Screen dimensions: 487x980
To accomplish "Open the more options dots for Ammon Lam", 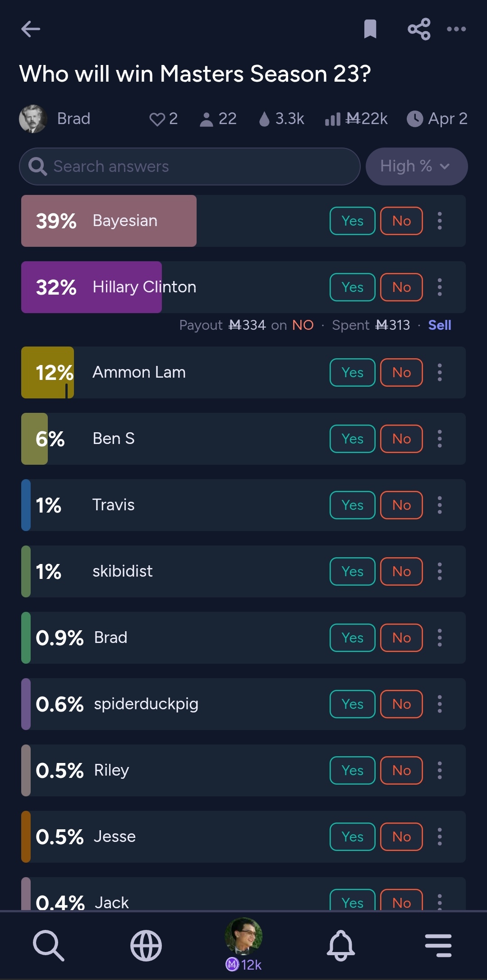I will coord(440,373).
